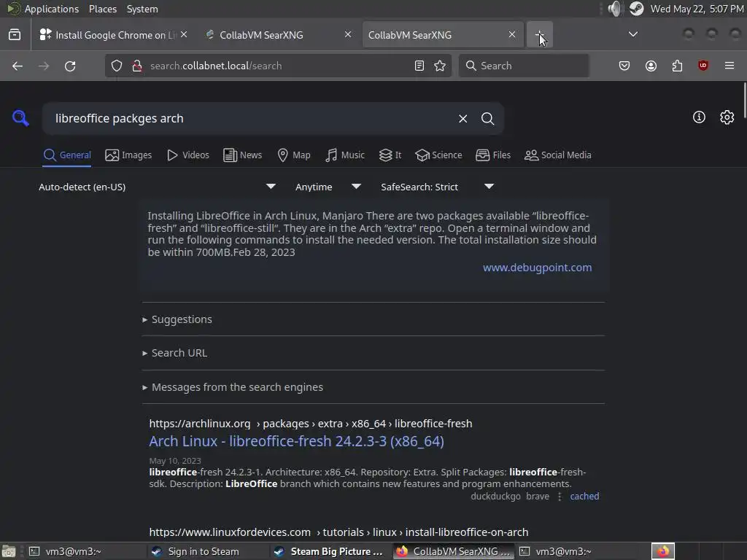Screen dimensions: 747x560
Task: Open the Pocket save icon
Action: click(x=624, y=66)
